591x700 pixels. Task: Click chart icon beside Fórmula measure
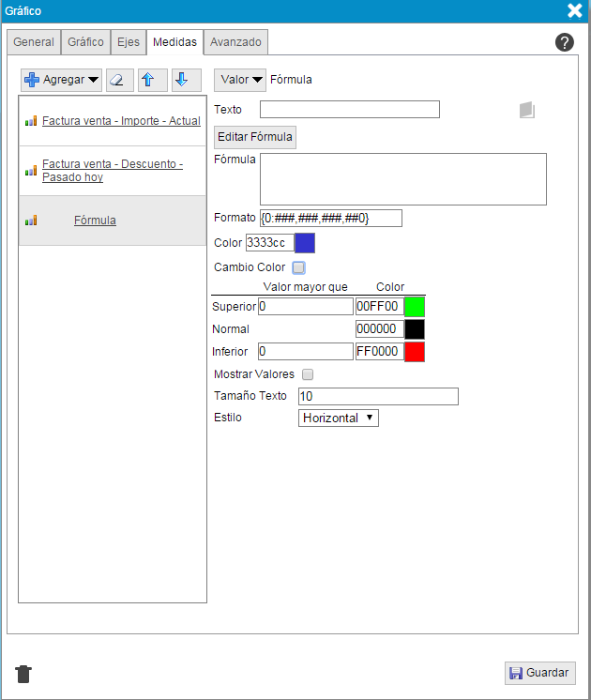pyautogui.click(x=31, y=221)
